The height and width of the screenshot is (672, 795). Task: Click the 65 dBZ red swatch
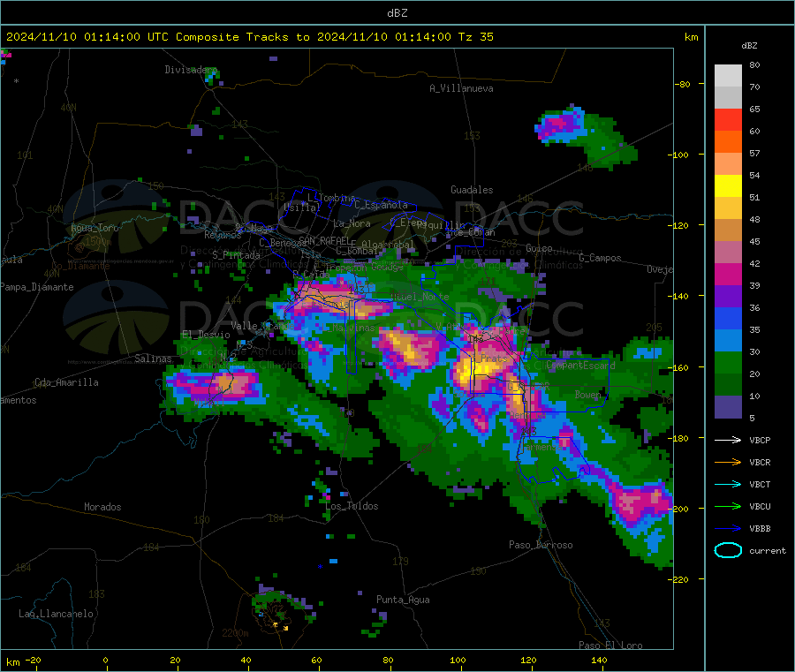pos(728,119)
